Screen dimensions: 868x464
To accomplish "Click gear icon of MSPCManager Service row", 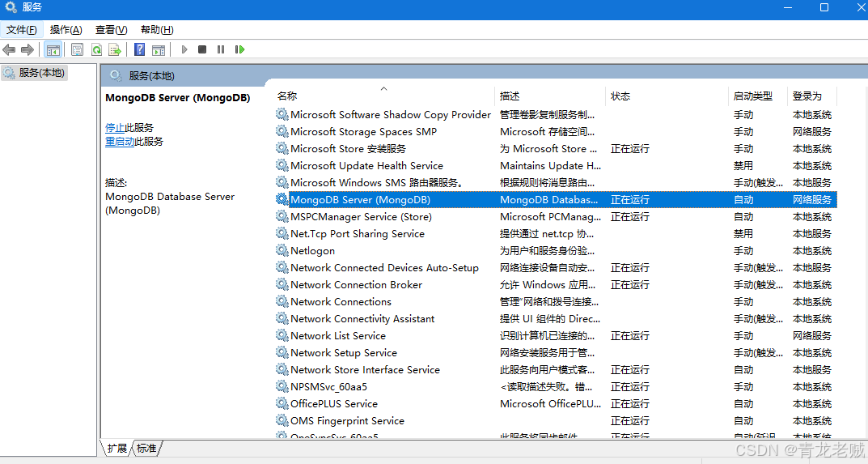I will coord(282,217).
